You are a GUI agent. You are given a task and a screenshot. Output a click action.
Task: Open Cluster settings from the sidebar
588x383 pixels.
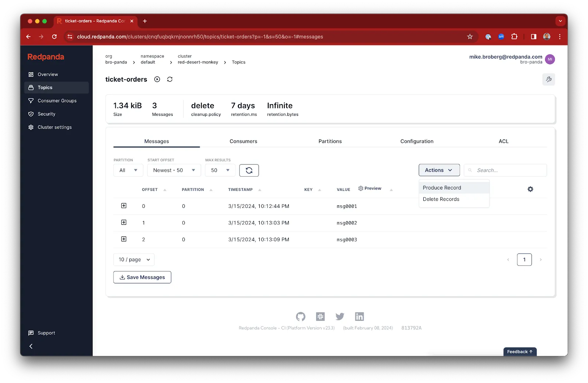(x=54, y=127)
